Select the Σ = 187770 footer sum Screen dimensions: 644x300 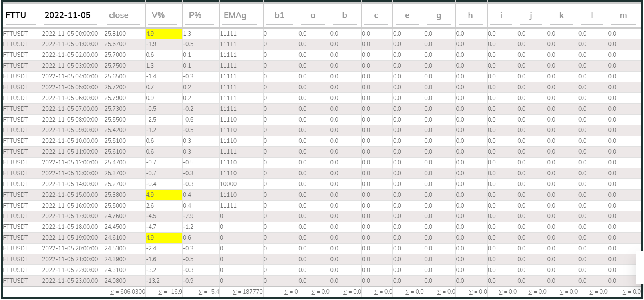tap(247, 292)
